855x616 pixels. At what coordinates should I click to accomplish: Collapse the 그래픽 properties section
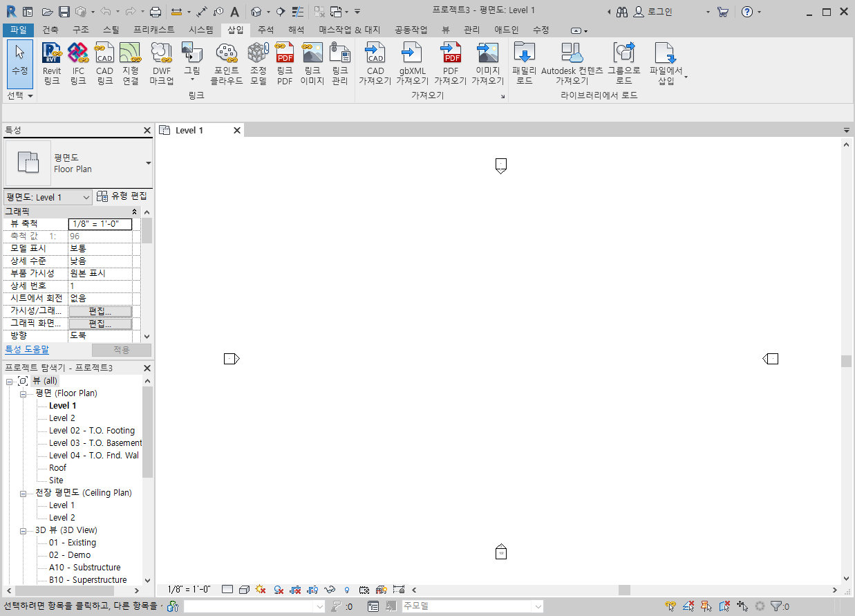click(135, 211)
